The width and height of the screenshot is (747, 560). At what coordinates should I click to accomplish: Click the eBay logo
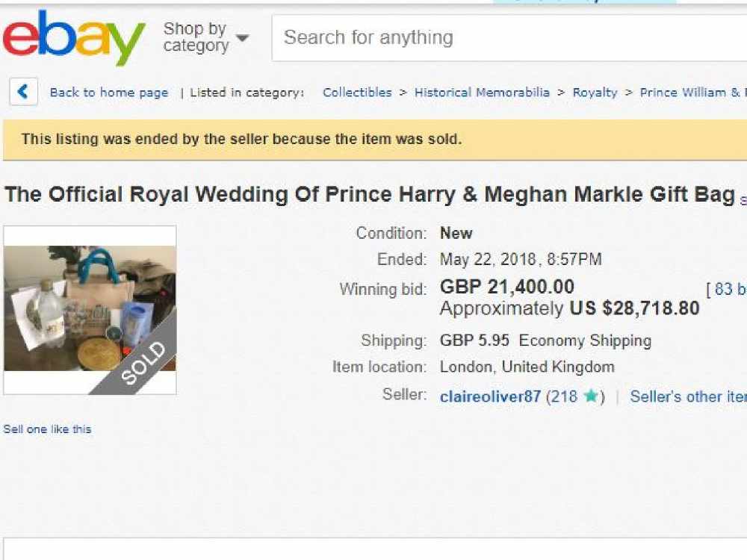pyautogui.click(x=74, y=39)
